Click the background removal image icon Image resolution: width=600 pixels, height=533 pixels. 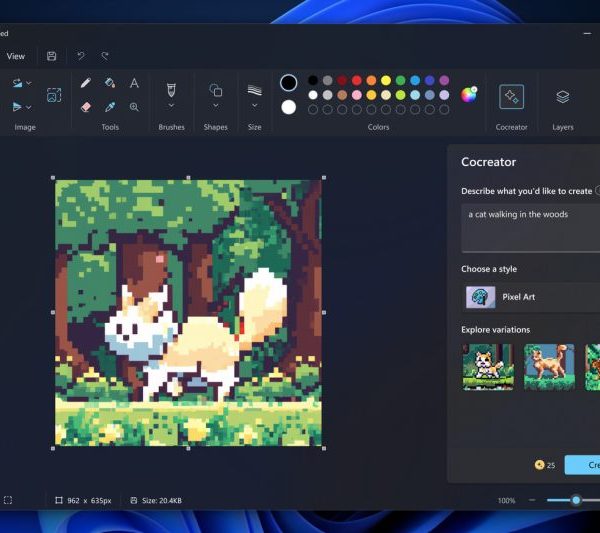click(54, 95)
